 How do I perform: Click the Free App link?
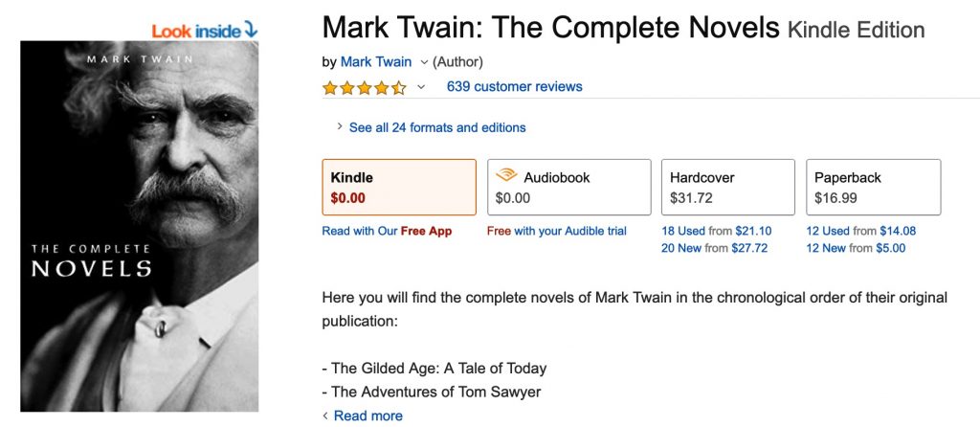[426, 231]
